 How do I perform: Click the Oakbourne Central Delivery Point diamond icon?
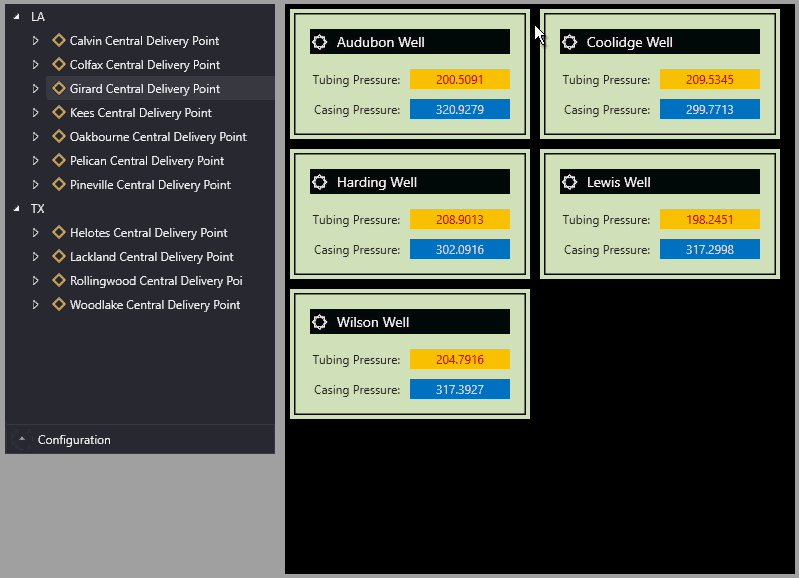pyautogui.click(x=59, y=136)
